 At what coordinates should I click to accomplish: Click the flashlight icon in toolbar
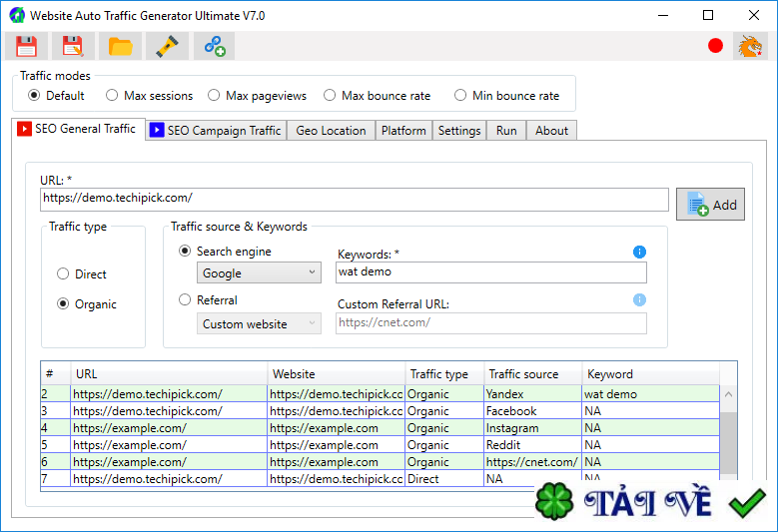pos(167,46)
